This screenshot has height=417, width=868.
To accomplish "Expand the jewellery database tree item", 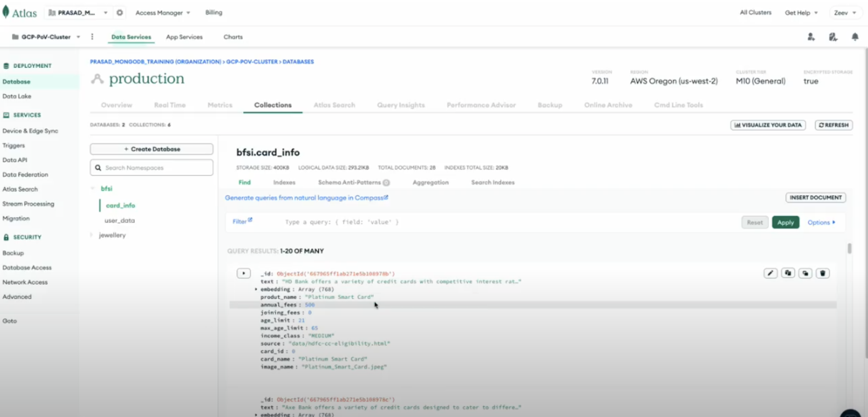I will (92, 235).
